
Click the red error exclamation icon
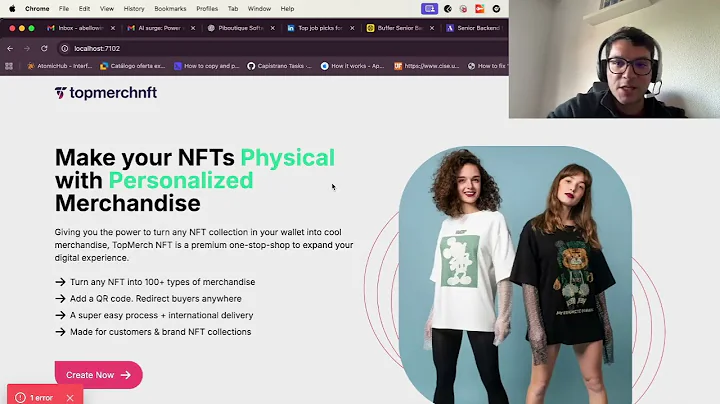pyautogui.click(x=20, y=398)
